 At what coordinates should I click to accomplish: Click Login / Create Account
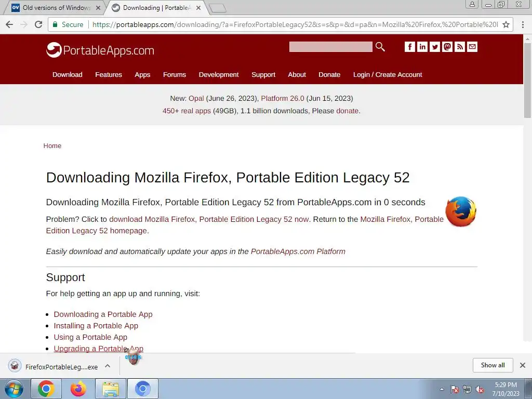[388, 75]
